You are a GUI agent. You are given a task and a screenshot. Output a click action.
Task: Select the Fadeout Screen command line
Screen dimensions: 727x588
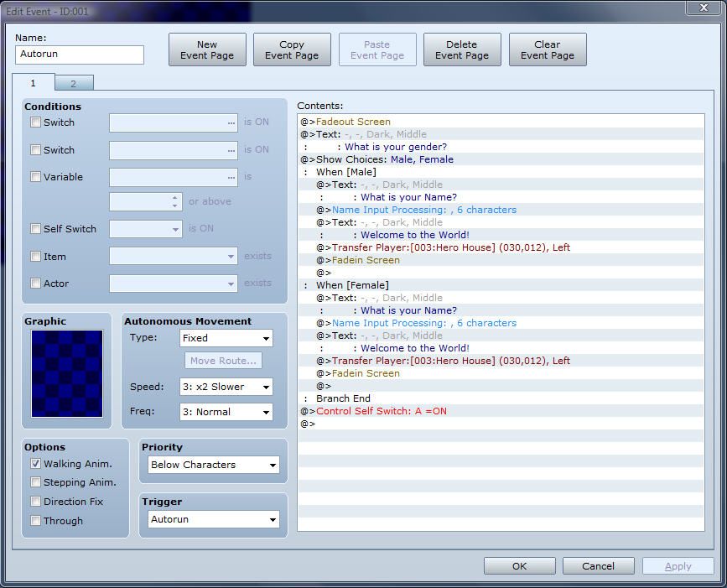click(353, 122)
